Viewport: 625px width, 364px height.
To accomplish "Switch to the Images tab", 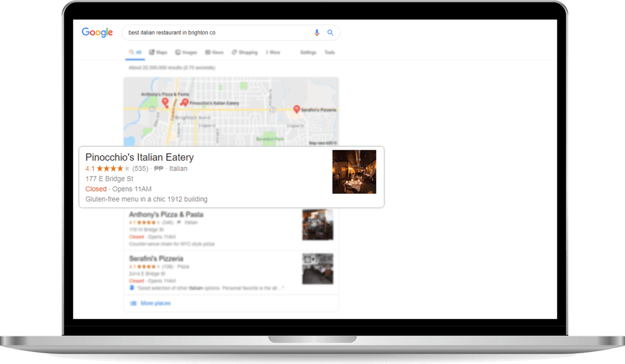I will (x=186, y=52).
